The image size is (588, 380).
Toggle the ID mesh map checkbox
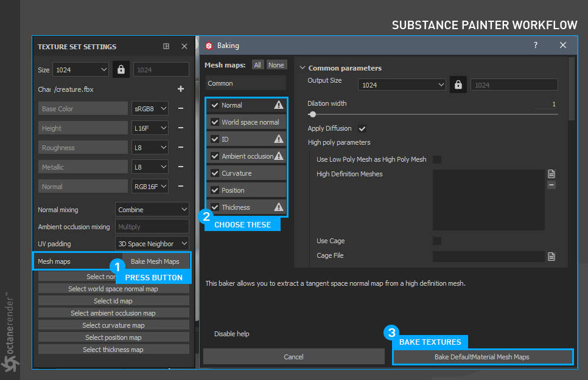215,139
